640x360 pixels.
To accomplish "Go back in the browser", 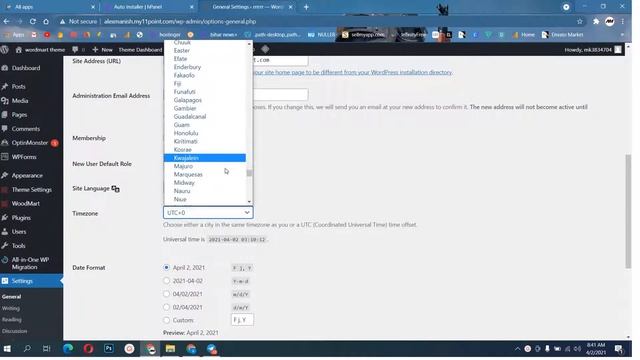I will [7, 21].
